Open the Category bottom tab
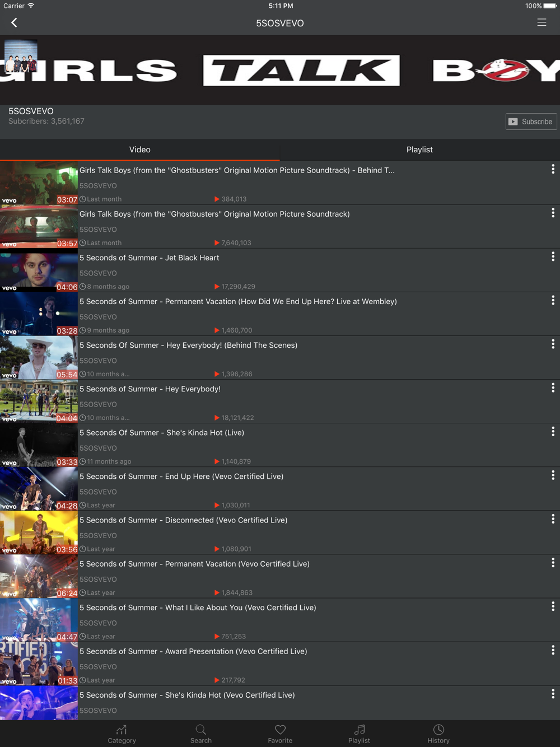Image resolution: width=560 pixels, height=747 pixels. coord(122,734)
